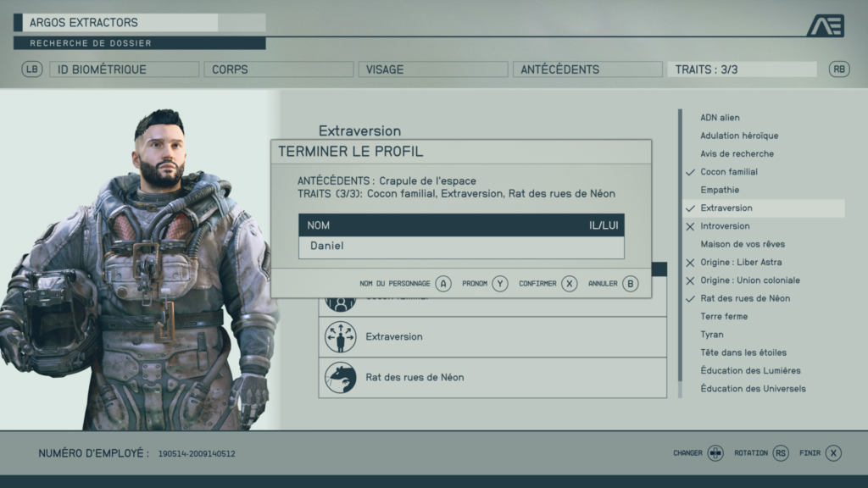Click CONFIRMER in the profile dialog
This screenshot has height=488, width=868.
point(537,284)
